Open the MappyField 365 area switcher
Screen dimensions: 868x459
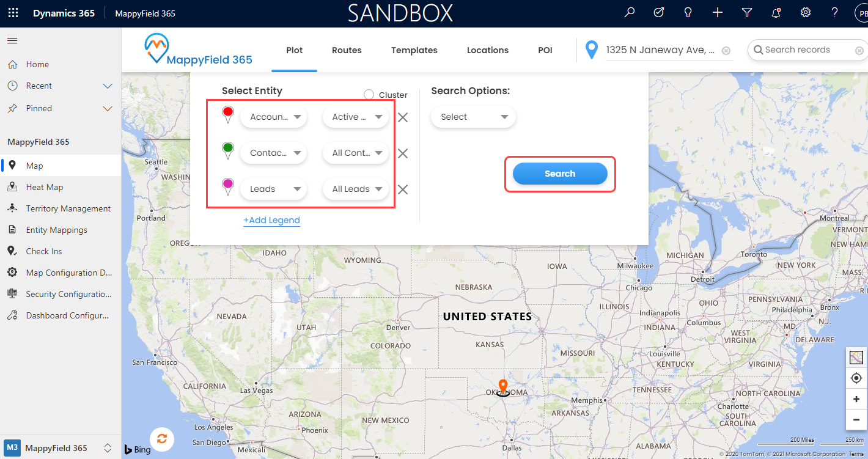click(61, 448)
